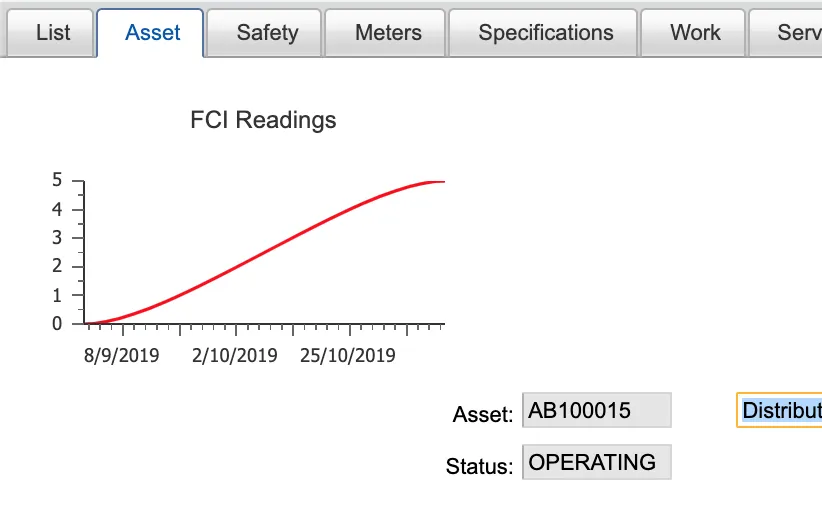
Task: Focus the highlighted Distribut description field
Action: point(780,410)
